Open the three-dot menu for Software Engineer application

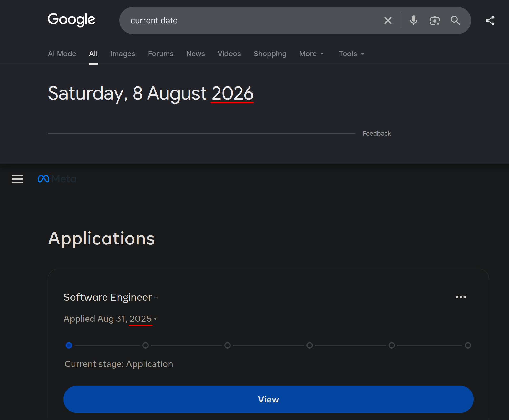coord(461,297)
